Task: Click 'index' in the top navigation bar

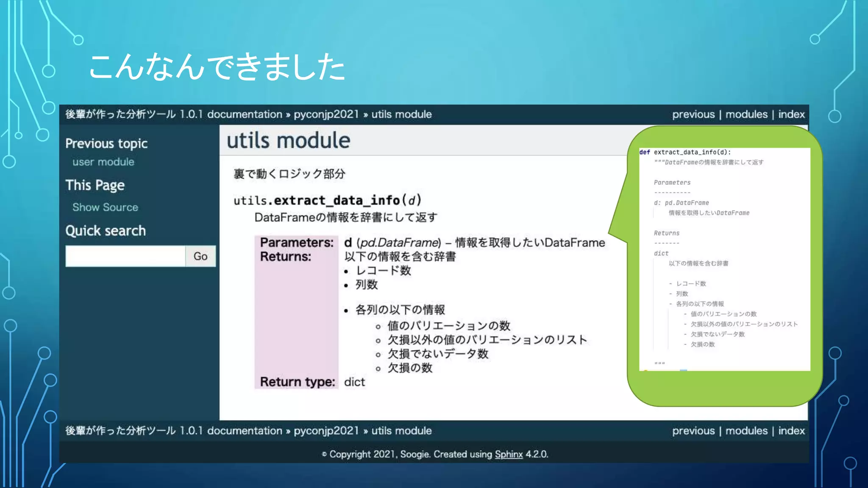Action: [x=791, y=114]
